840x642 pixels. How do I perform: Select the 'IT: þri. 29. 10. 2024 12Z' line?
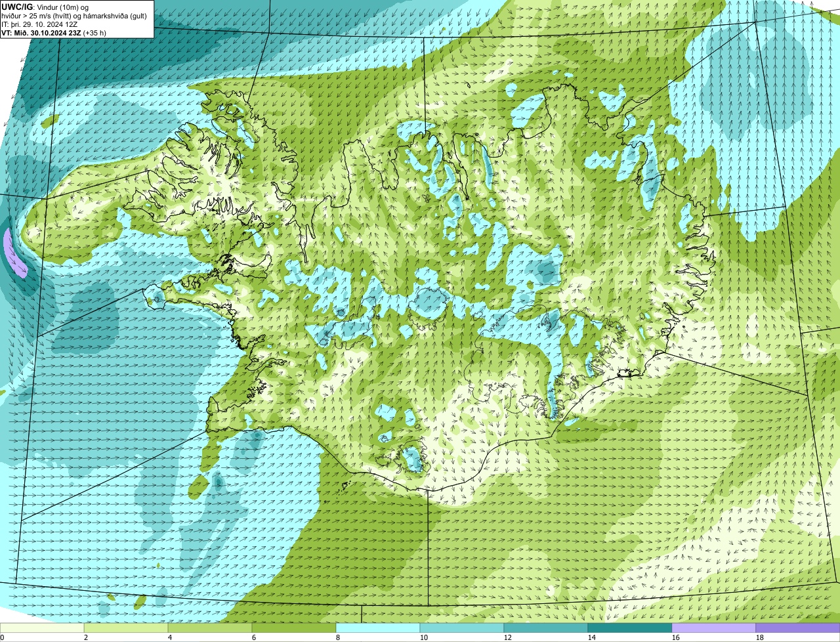tap(40, 24)
